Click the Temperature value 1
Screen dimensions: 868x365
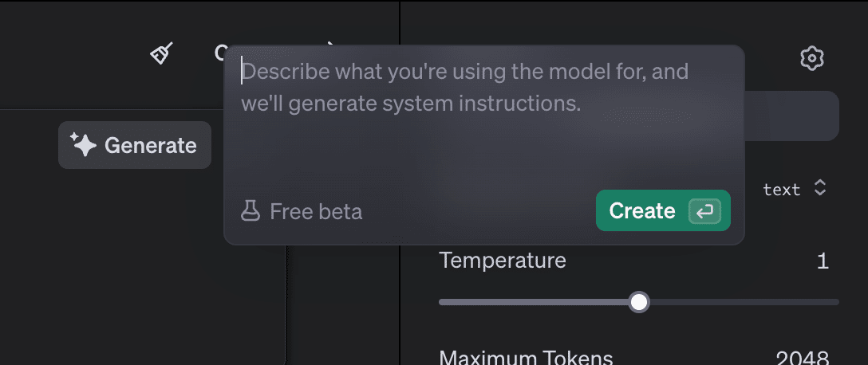(823, 261)
